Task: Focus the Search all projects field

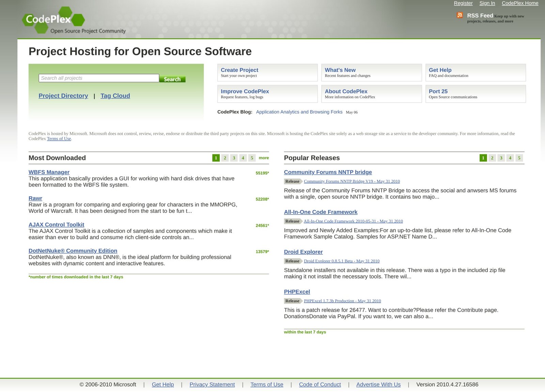Action: (99, 78)
